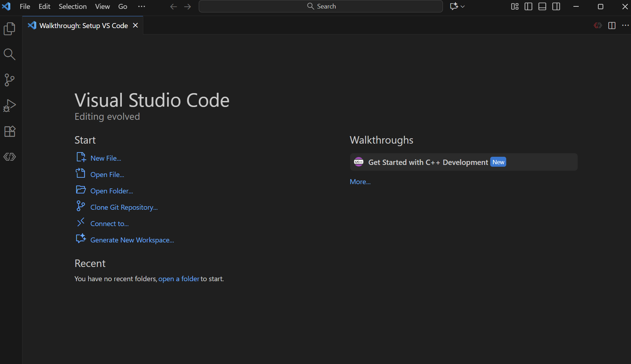Viewport: 631px width, 364px height.
Task: Open the Explorer view in activity bar
Action: click(10, 29)
